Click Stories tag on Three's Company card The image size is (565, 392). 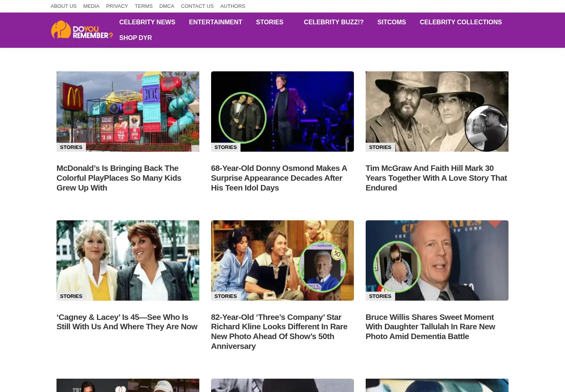click(x=226, y=296)
